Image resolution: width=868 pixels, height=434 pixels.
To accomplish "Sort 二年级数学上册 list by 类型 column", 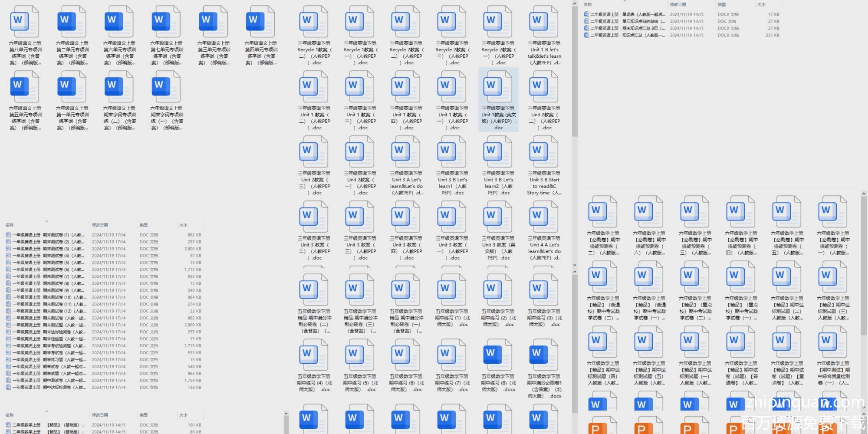I will tap(144, 415).
